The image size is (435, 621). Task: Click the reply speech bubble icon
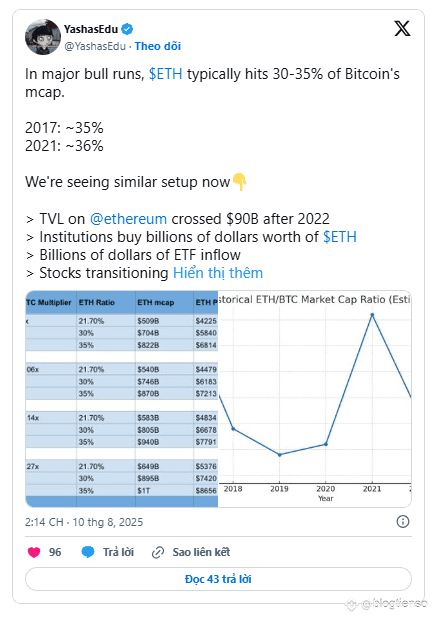88,552
